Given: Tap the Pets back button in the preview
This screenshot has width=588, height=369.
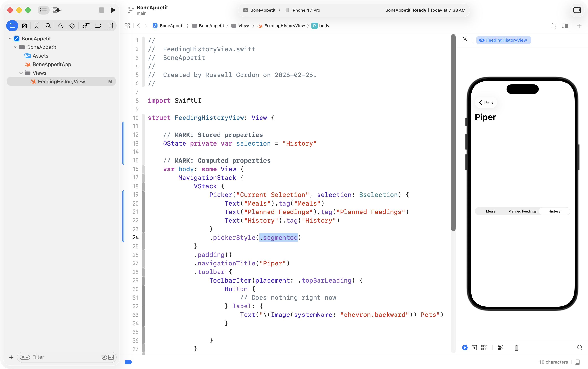Looking at the screenshot, I should 486,103.
